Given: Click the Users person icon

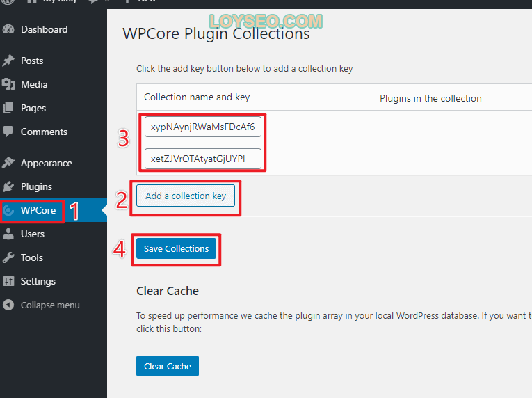Looking at the screenshot, I should (8, 234).
